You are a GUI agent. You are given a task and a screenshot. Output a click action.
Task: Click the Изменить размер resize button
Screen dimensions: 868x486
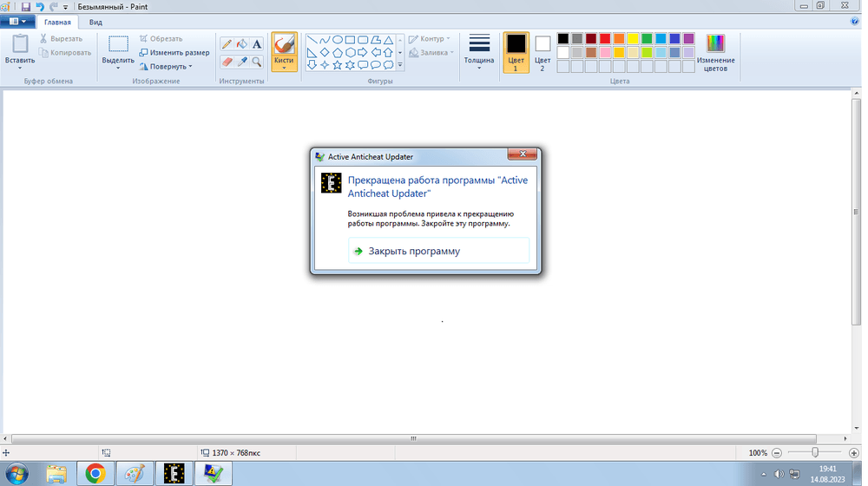pos(174,52)
